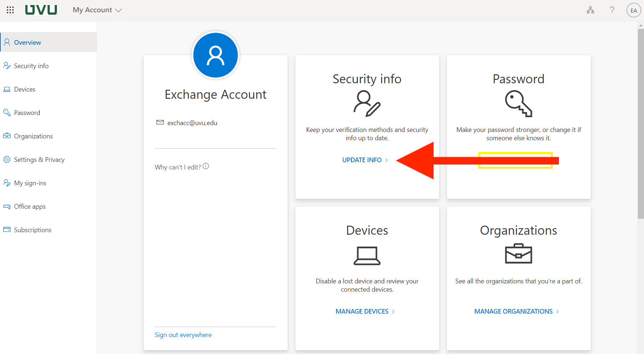Viewport: 644px width, 354px height.
Task: Click MANAGE DEVICES
Action: coord(362,311)
